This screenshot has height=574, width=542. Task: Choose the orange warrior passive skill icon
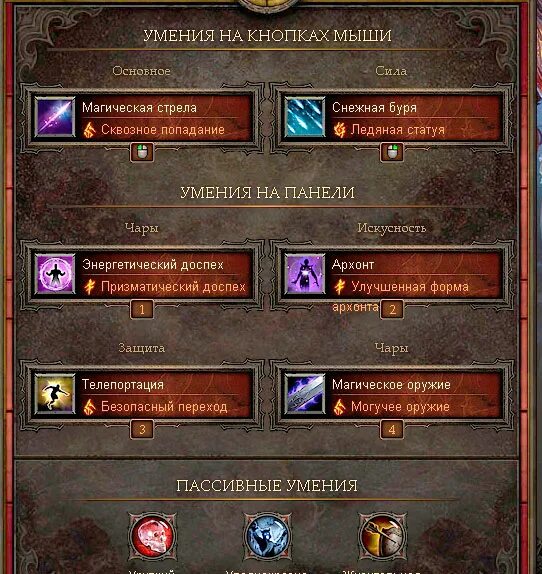(382, 536)
